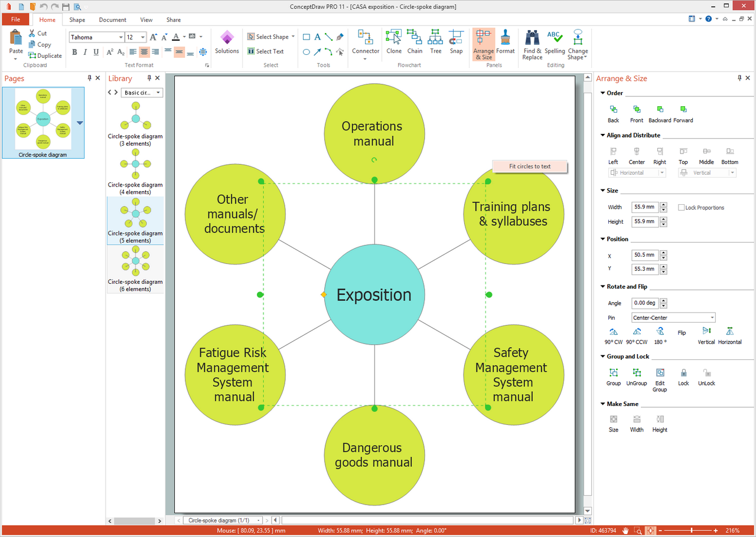
Task: Click Fit circles to text
Action: pos(530,166)
